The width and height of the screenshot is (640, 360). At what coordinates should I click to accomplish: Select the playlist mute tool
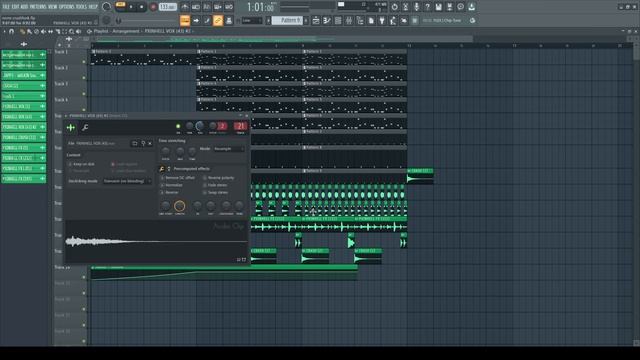(43, 31)
